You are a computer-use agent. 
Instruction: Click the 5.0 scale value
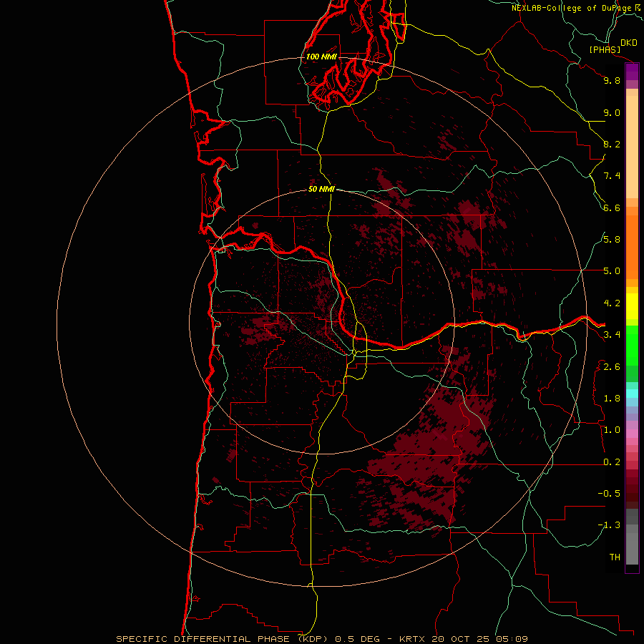pos(612,271)
